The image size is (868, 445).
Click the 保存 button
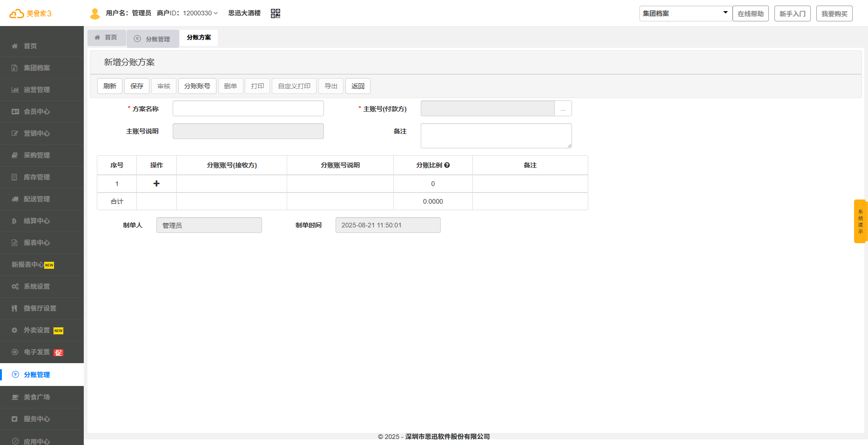point(137,86)
